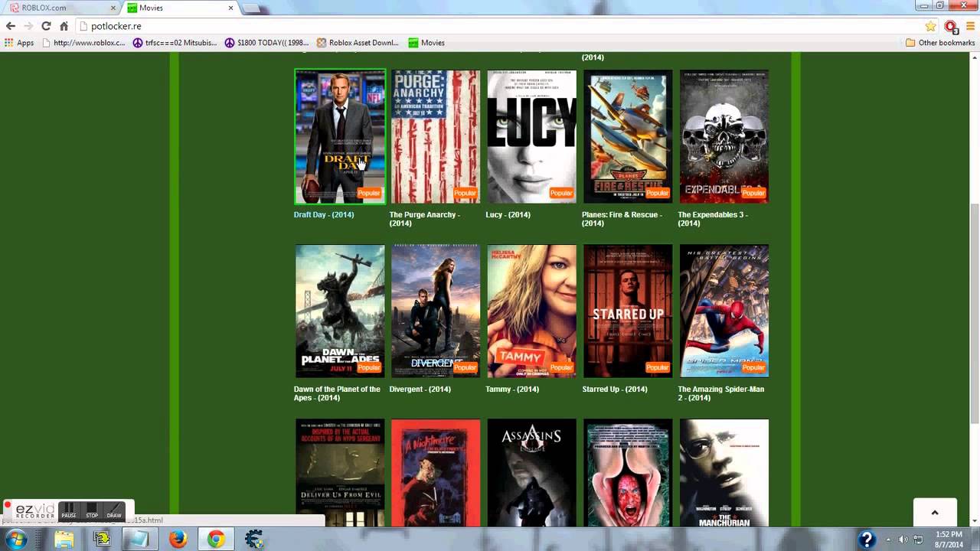Click the scrollbar down arrow
This screenshot has height=551, width=980.
tap(974, 521)
